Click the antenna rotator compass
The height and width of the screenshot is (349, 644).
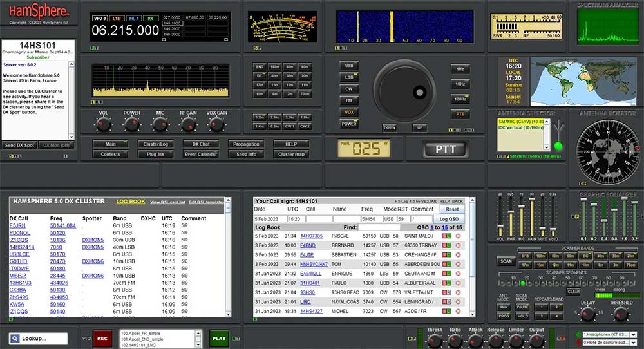[607, 151]
